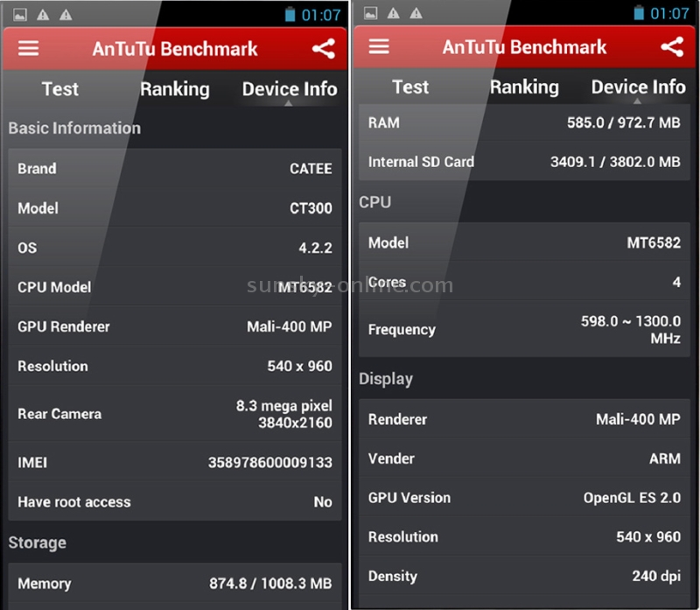Tap share icon in right screen
This screenshot has height=610, width=700.
click(672, 47)
